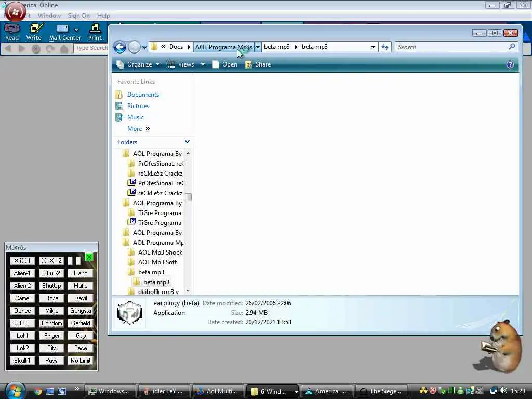
Task: Open the Documents favorite link
Action: (143, 95)
